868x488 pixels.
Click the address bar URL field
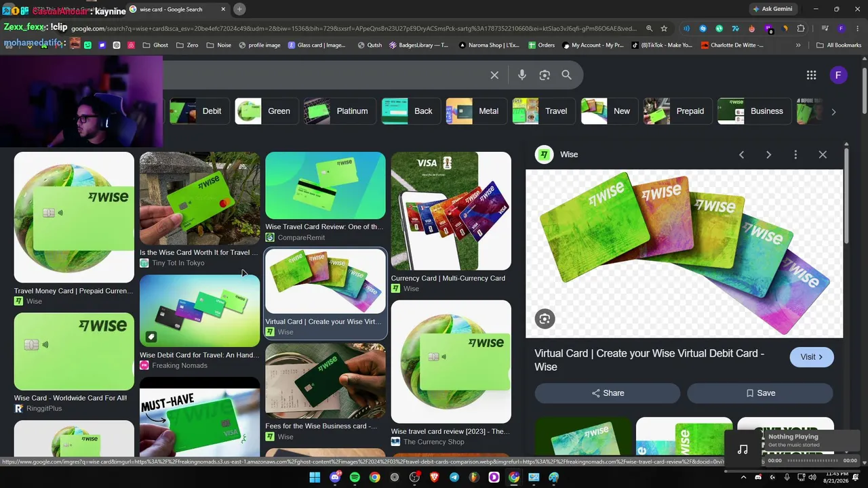[354, 28]
